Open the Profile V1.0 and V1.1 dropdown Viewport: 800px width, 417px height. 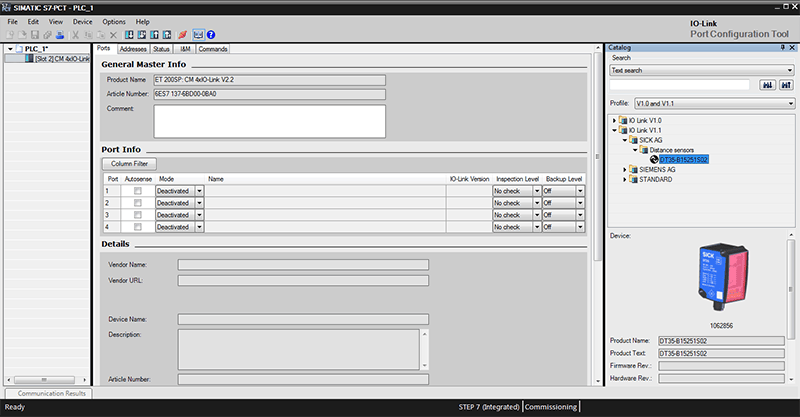[714, 103]
